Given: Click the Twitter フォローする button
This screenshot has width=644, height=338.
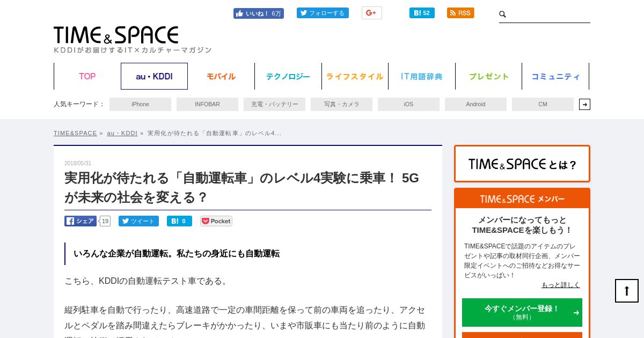Looking at the screenshot, I should [323, 13].
